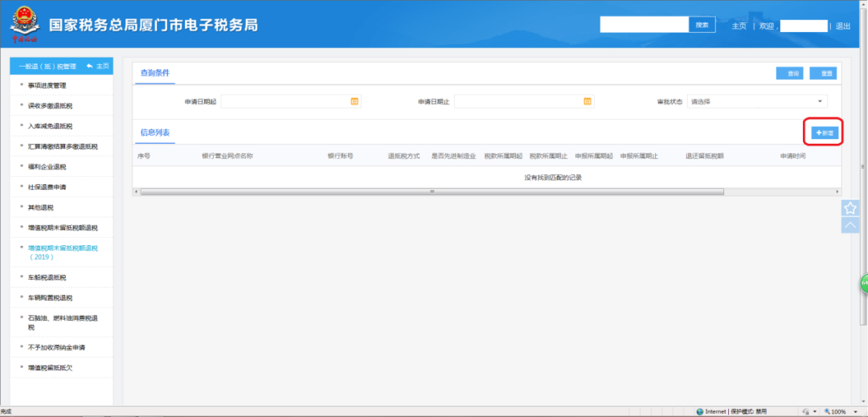Open 增值税期末留抵税额退税 (without 2019) item
The height and width of the screenshot is (417, 868).
click(63, 227)
